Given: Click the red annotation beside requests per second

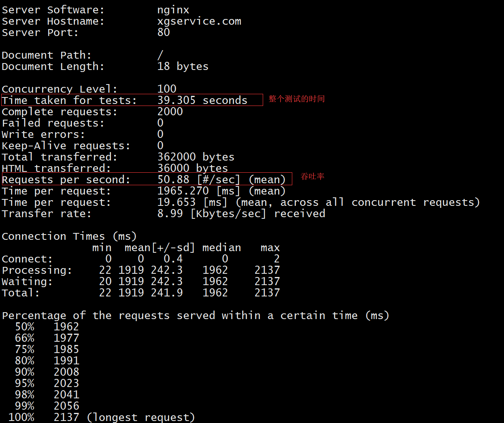Looking at the screenshot, I should 313,177.
